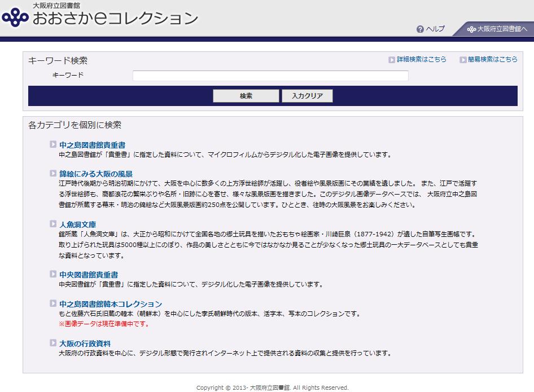The image size is (534, 392).
Task: Click the 入力クリア button
Action: 307,96
